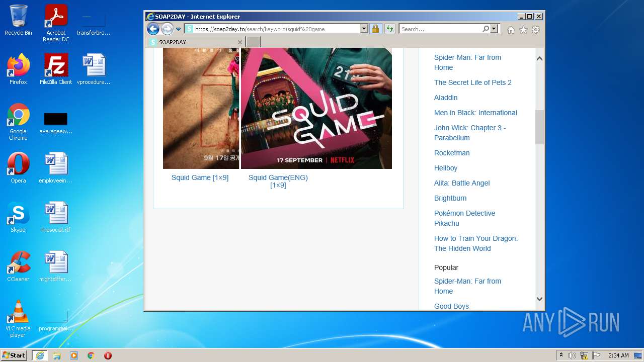Viewport: 644px width, 362px height.
Task: Click inside the address bar URL field
Action: click(277, 29)
